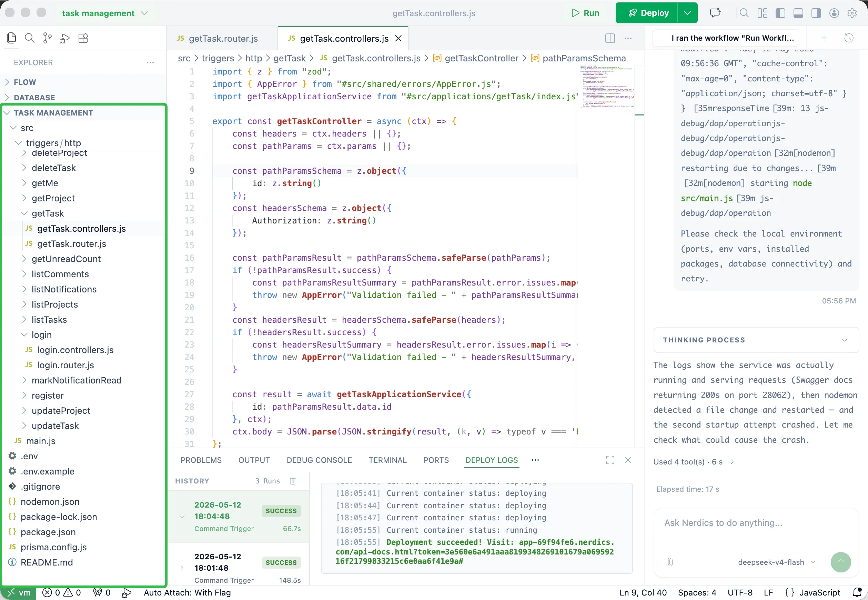The height and width of the screenshot is (600, 868).
Task: Open the settings gear icon
Action: point(852,13)
